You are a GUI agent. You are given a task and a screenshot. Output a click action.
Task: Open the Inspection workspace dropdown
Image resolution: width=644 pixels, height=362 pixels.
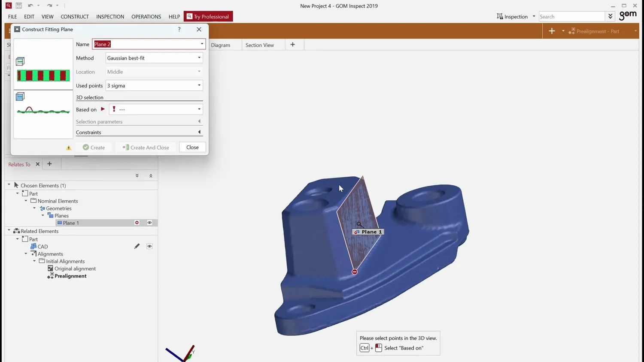(516, 16)
